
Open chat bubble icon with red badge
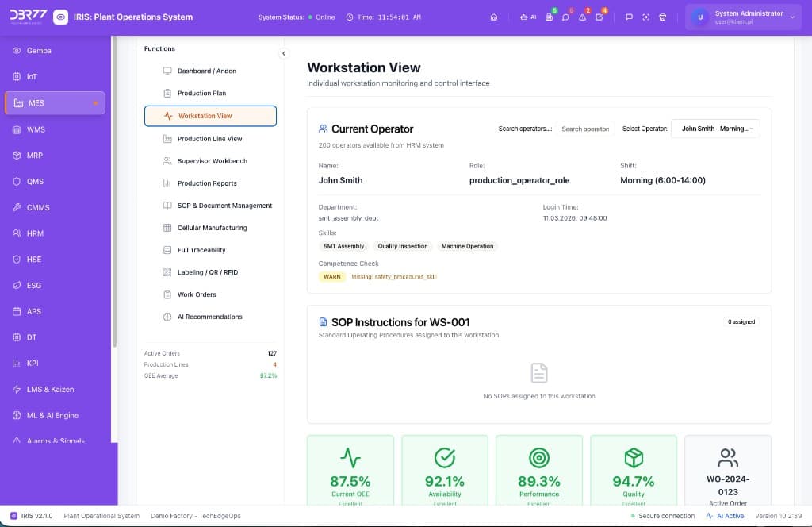pos(565,17)
